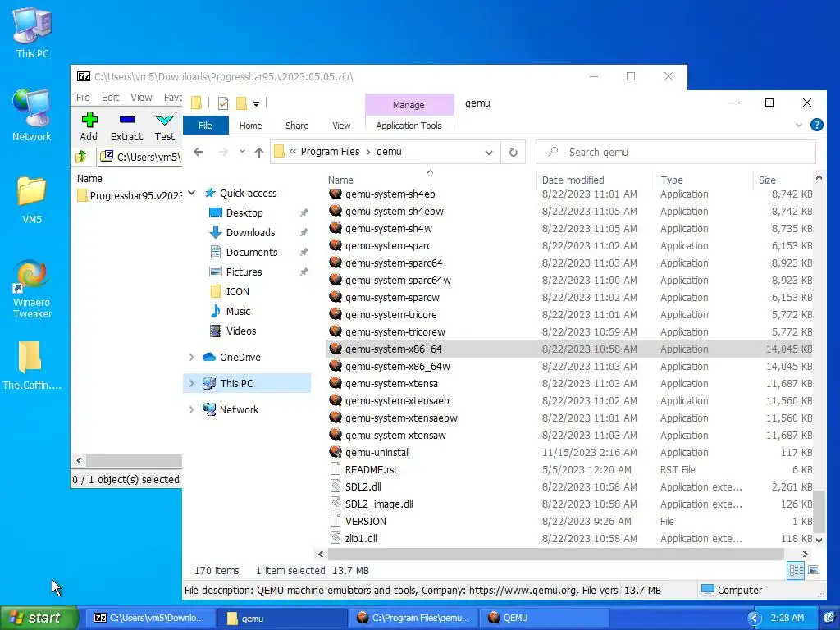The height and width of the screenshot is (630, 840).
Task: Click the Extract icon in 7-Zip
Action: [x=126, y=126]
